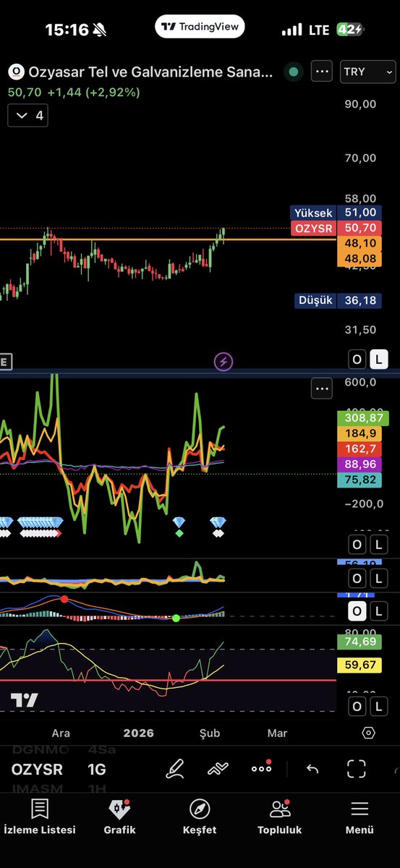Tap the 90,00 price axis label
Image resolution: width=400 pixels, height=868 pixels.
360,103
